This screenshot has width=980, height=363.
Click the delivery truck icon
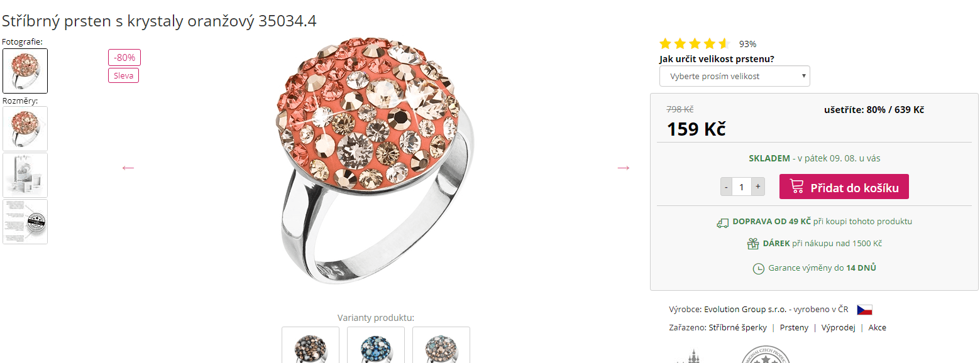point(722,222)
